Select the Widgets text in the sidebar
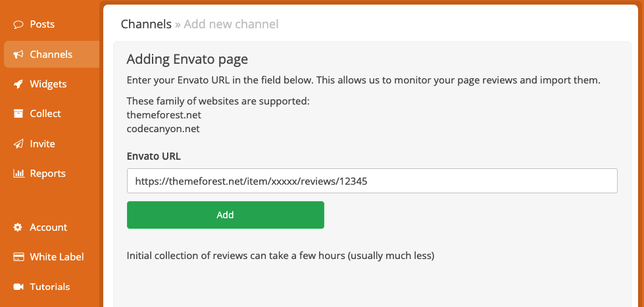The height and width of the screenshot is (307, 644). tap(48, 84)
